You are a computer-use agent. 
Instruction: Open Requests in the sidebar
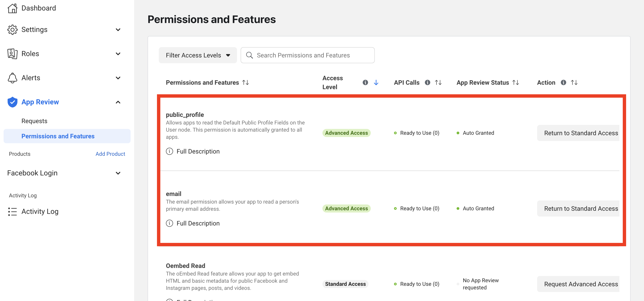(34, 121)
